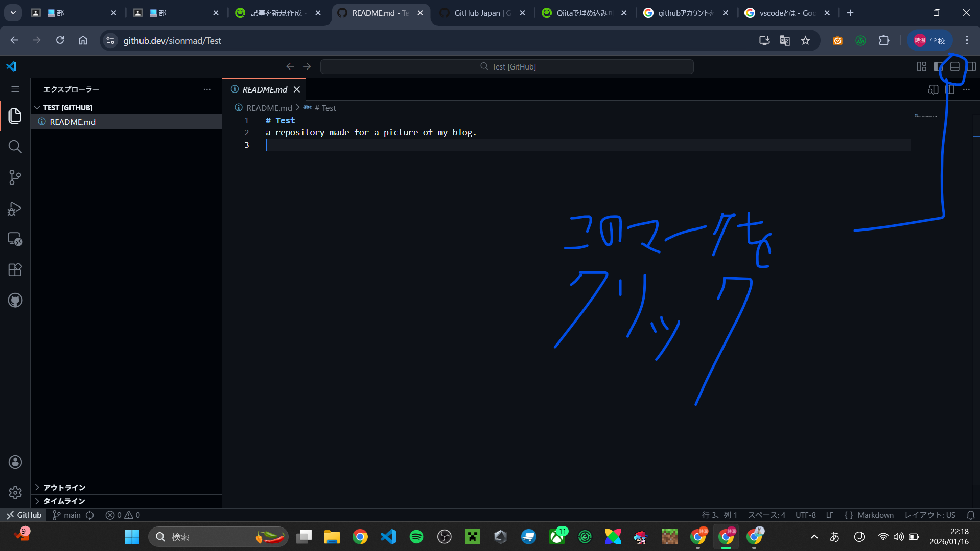Viewport: 980px width, 551px height.
Task: Open the Remote Explorer view
Action: [x=15, y=239]
